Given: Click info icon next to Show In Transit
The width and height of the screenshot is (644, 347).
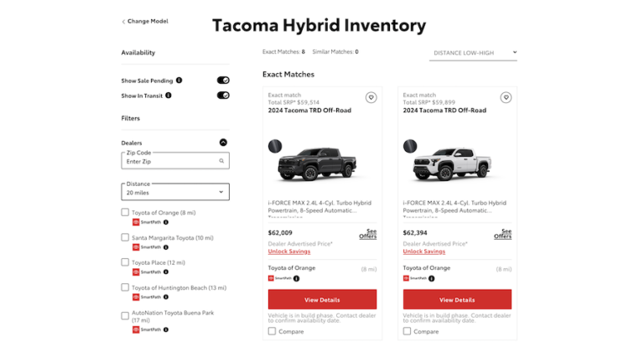Looking at the screenshot, I should coord(169,96).
